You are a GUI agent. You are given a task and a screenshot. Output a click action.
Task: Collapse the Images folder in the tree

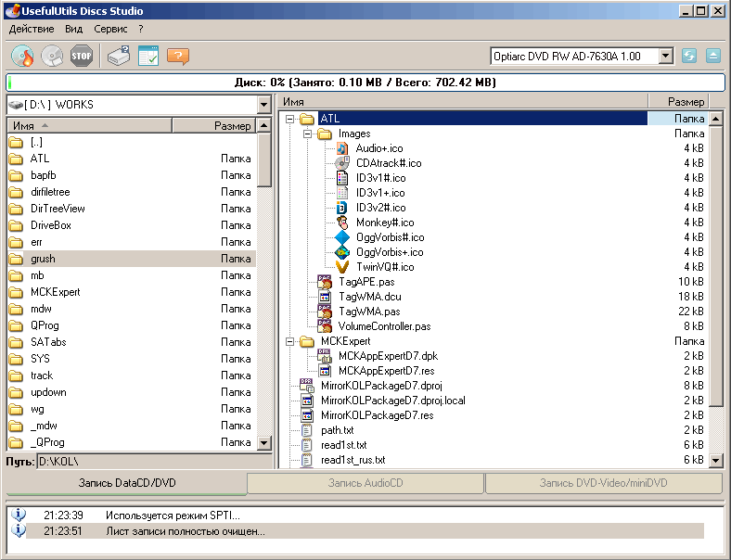pyautogui.click(x=307, y=134)
